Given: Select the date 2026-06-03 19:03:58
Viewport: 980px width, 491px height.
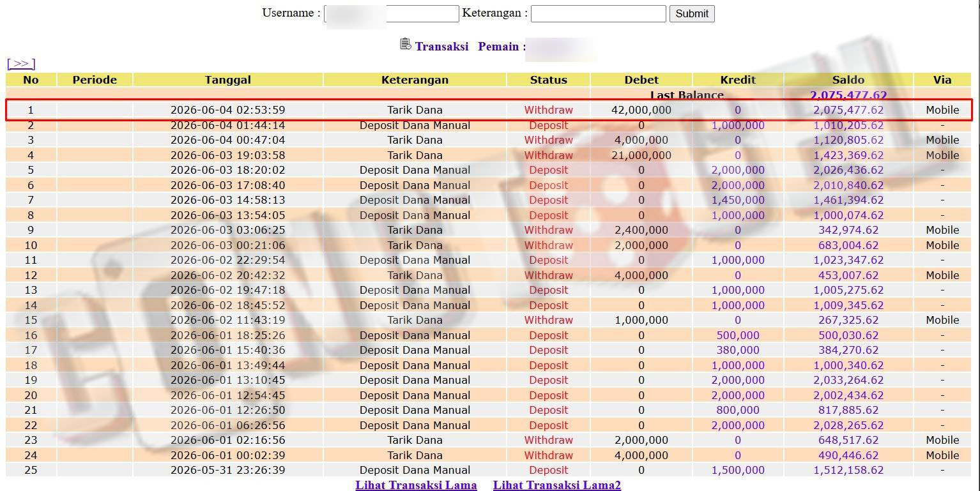Looking at the screenshot, I should 228,155.
